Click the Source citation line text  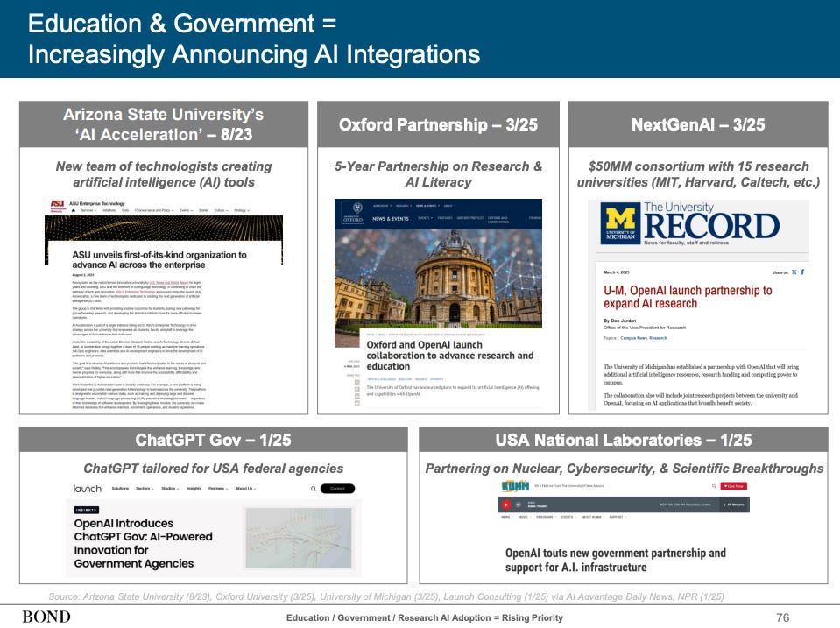[x=386, y=596]
